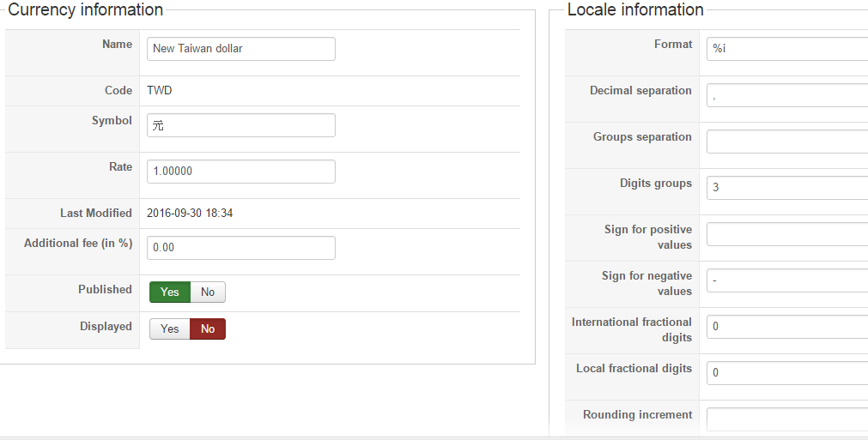The height and width of the screenshot is (440, 868).
Task: Focus the Decimal separation field
Action: (786, 95)
